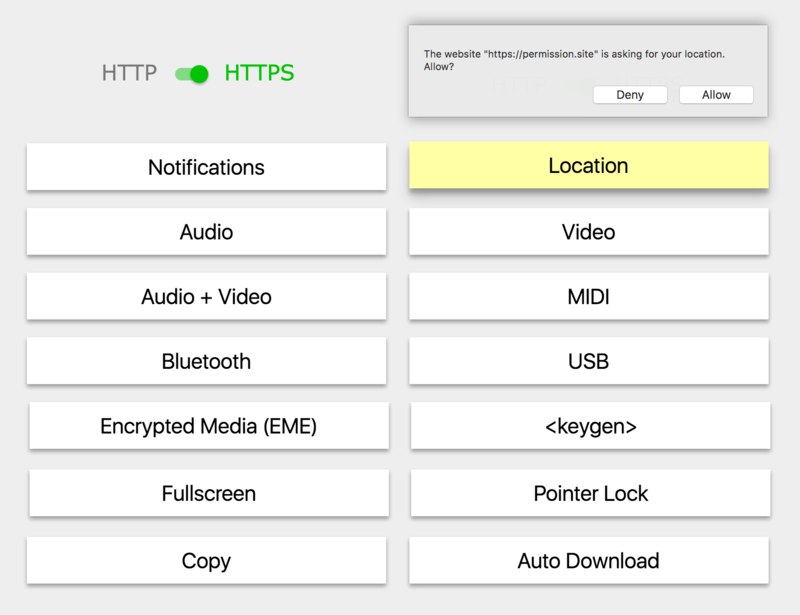This screenshot has height=615, width=800.
Task: Allow the location request
Action: pos(716,95)
